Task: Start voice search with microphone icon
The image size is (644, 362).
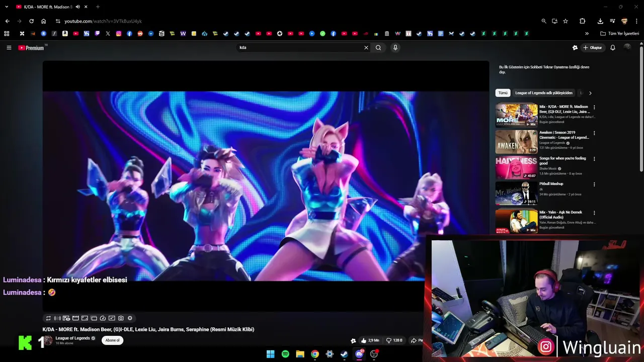Action: 395,48
